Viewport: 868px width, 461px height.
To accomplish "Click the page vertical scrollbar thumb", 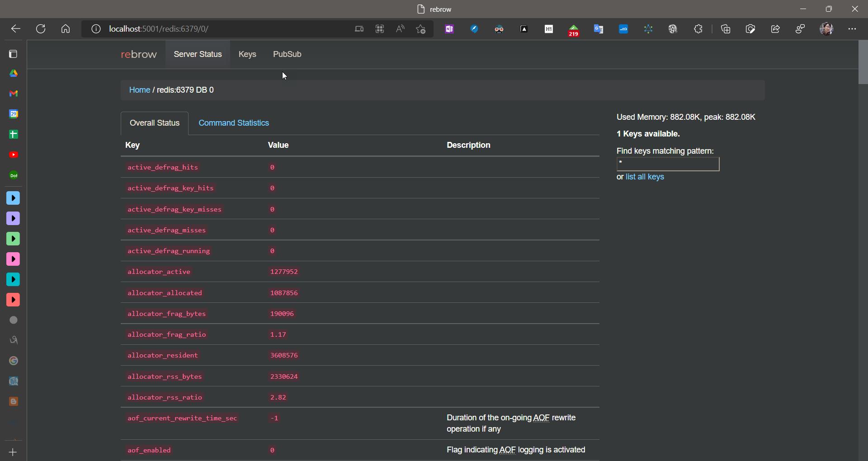I will 863,62.
